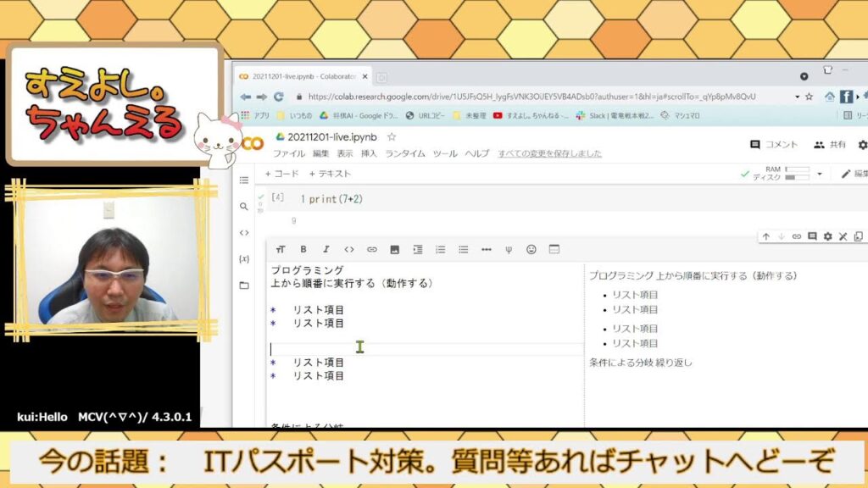Open table of contents sidebar icon
Image resolution: width=868 pixels, height=488 pixels.
[x=244, y=180]
